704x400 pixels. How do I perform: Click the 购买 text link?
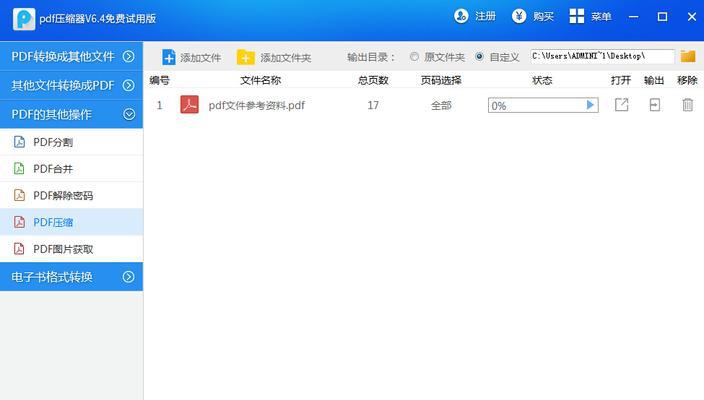tap(543, 17)
